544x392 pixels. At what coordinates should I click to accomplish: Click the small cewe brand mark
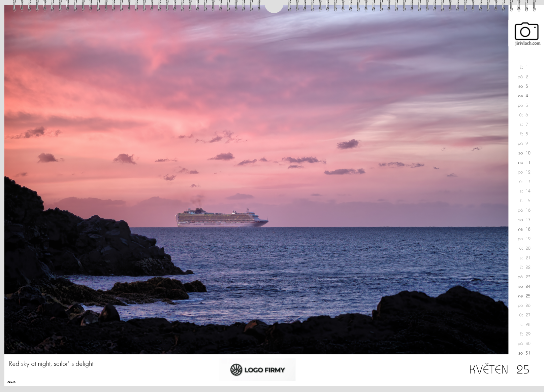click(11, 382)
